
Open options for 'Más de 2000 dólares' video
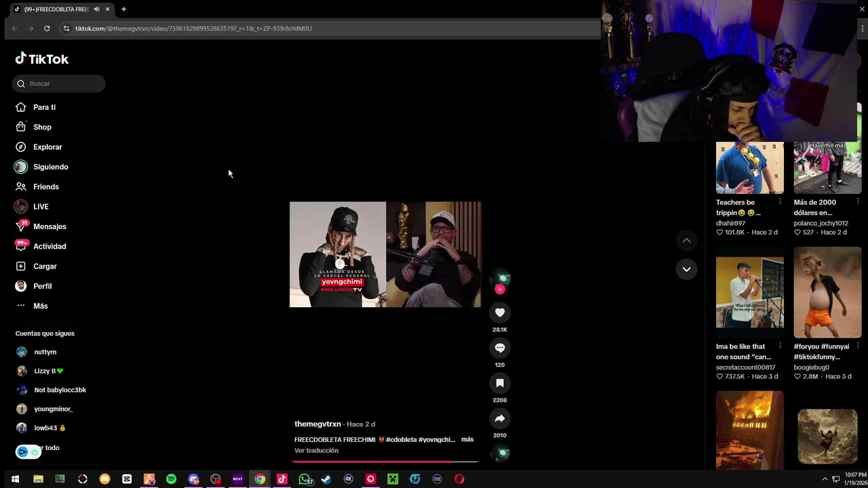(858, 202)
